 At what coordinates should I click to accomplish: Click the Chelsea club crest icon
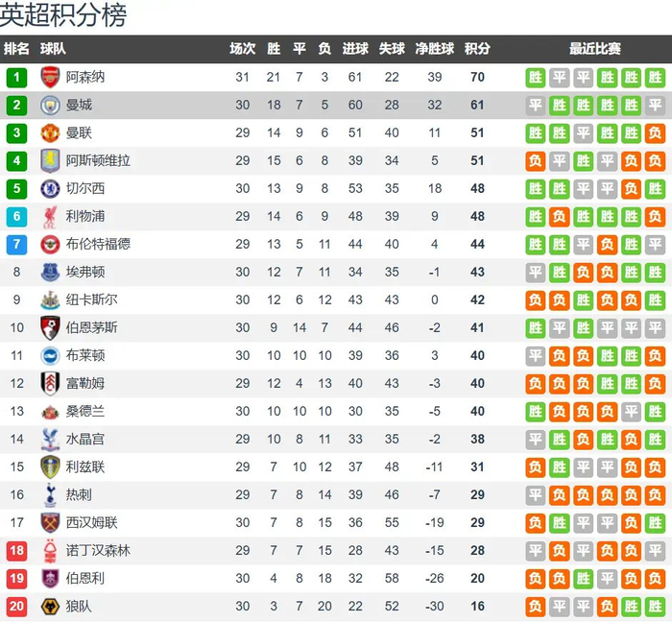coord(50,189)
